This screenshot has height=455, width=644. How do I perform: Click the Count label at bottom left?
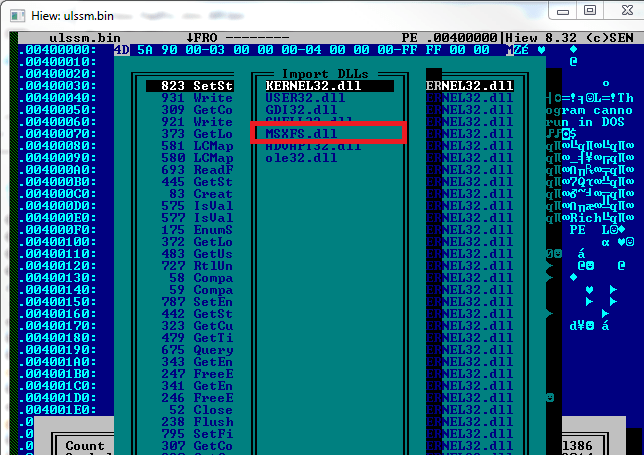click(85, 446)
